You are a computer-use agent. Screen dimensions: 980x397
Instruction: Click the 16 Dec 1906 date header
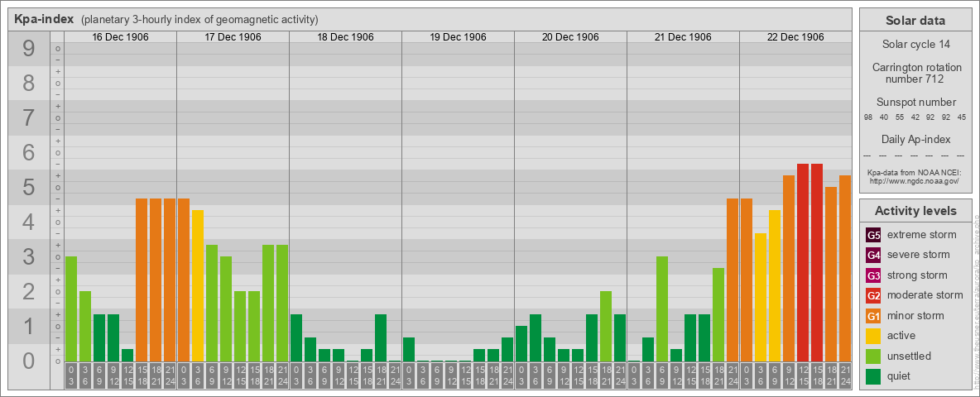pyautogui.click(x=120, y=37)
